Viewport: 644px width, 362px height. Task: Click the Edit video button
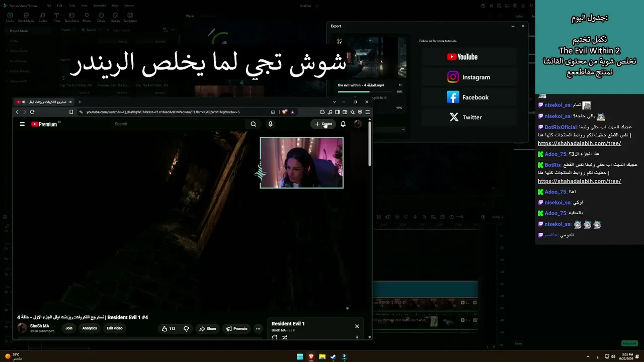tap(114, 328)
